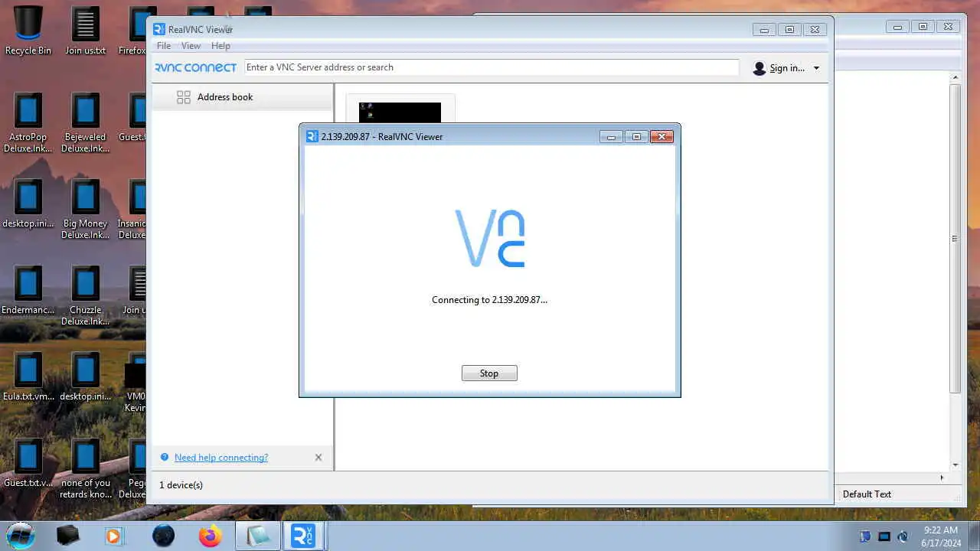Select the Guest.txt.v desktop file
980x551 pixels.
click(x=28, y=464)
